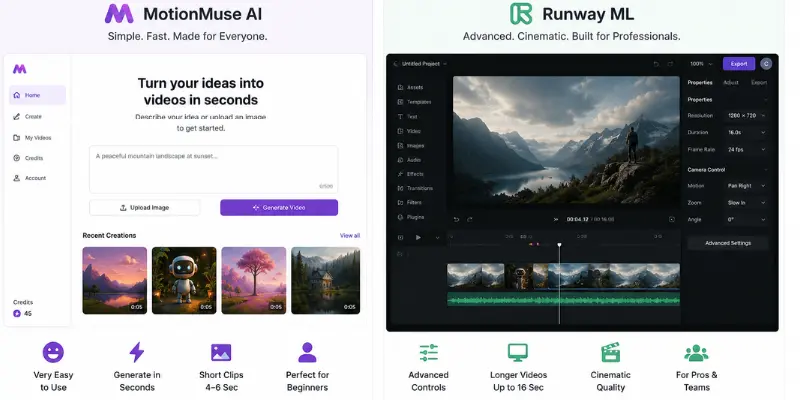800x400 pixels.
Task: Switch to the Properties tab
Action: (700, 83)
